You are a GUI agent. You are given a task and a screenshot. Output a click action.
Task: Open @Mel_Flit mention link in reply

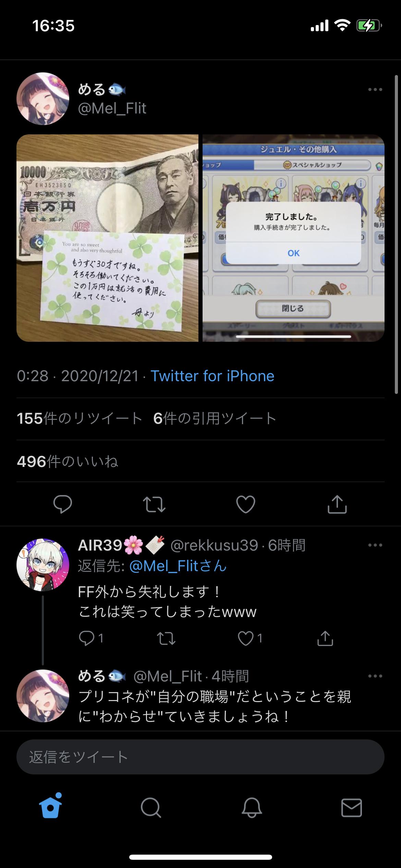pyautogui.click(x=178, y=566)
